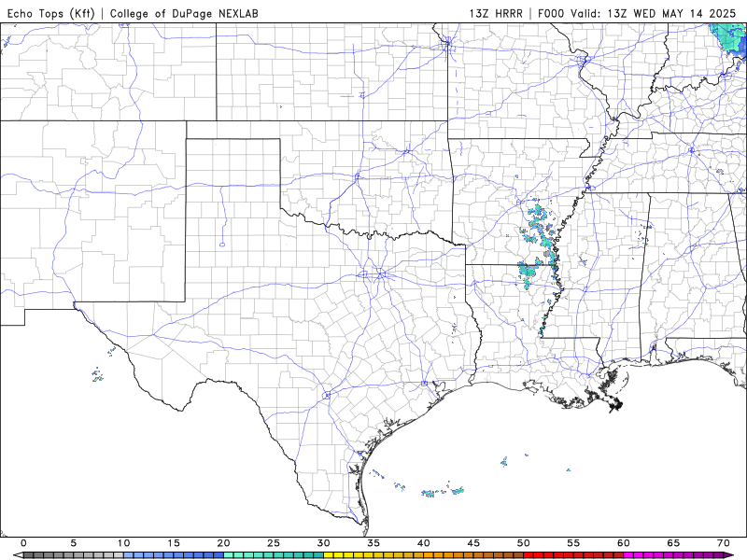Click the color bar label '70'
Image resolution: width=747 pixels, height=560 pixels.
click(723, 543)
